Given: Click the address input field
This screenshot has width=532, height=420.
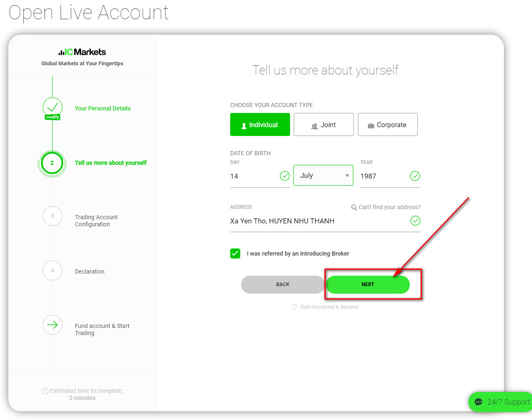Looking at the screenshot, I should tap(318, 221).
